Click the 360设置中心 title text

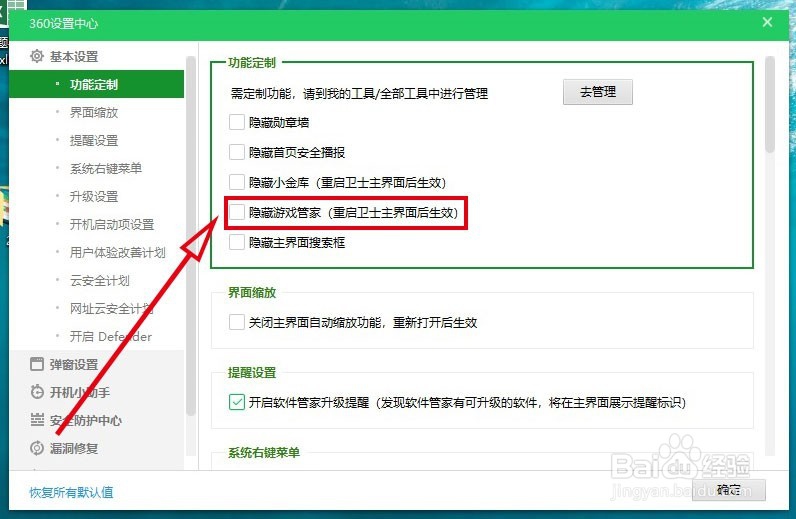tap(63, 23)
